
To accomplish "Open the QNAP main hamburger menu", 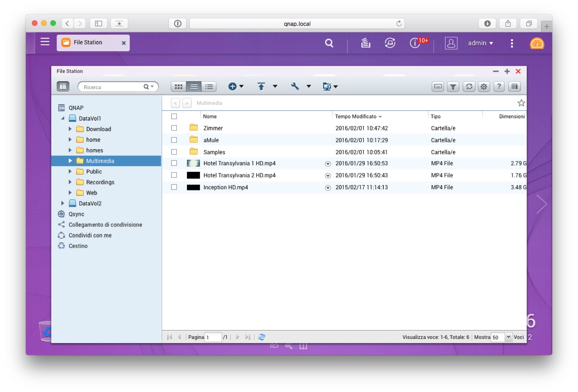I will 45,42.
